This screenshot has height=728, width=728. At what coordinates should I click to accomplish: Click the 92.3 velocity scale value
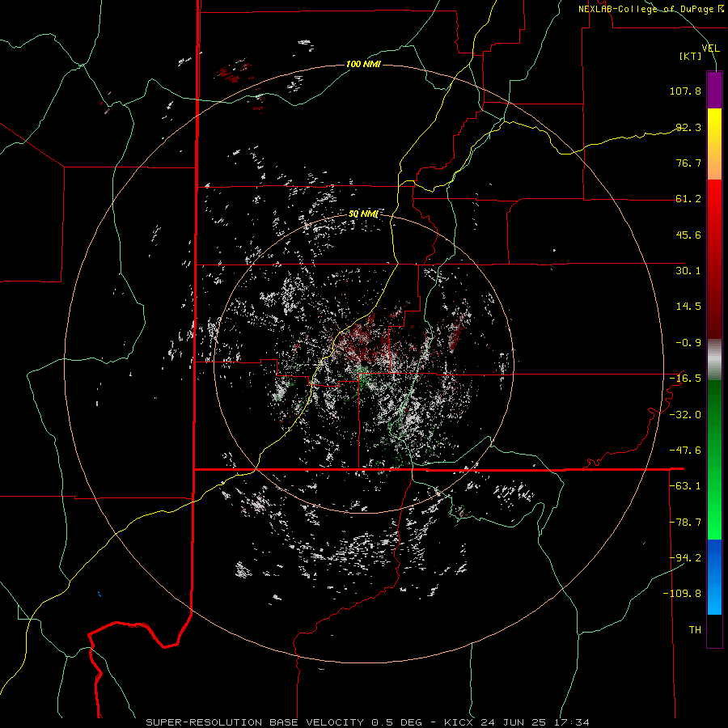pyautogui.click(x=688, y=127)
